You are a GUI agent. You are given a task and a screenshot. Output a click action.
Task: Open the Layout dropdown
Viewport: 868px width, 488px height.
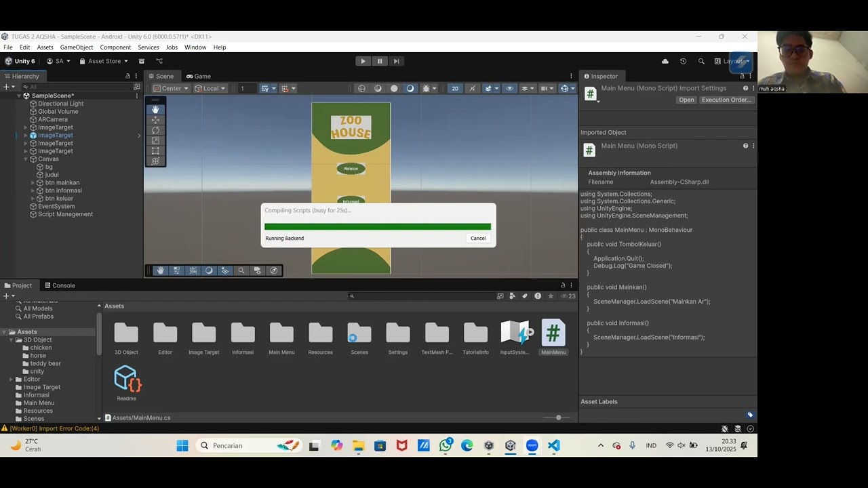pyautogui.click(x=732, y=61)
